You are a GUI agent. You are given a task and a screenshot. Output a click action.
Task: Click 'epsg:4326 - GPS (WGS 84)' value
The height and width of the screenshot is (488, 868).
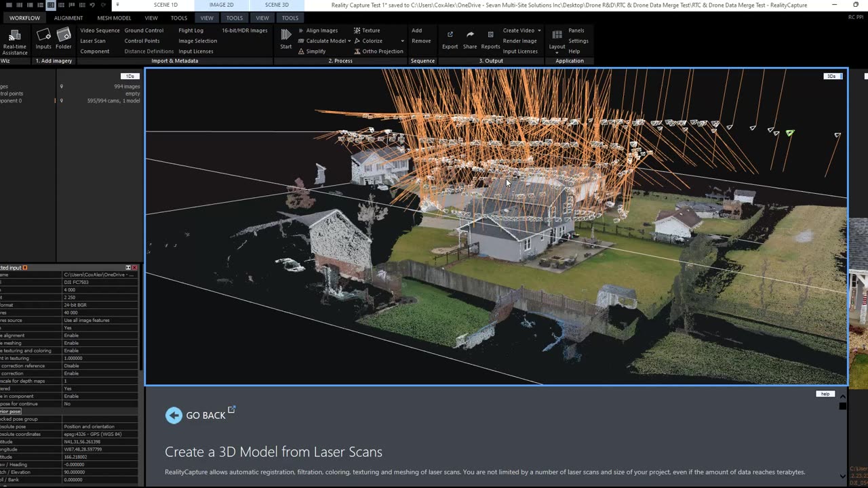pos(93,434)
